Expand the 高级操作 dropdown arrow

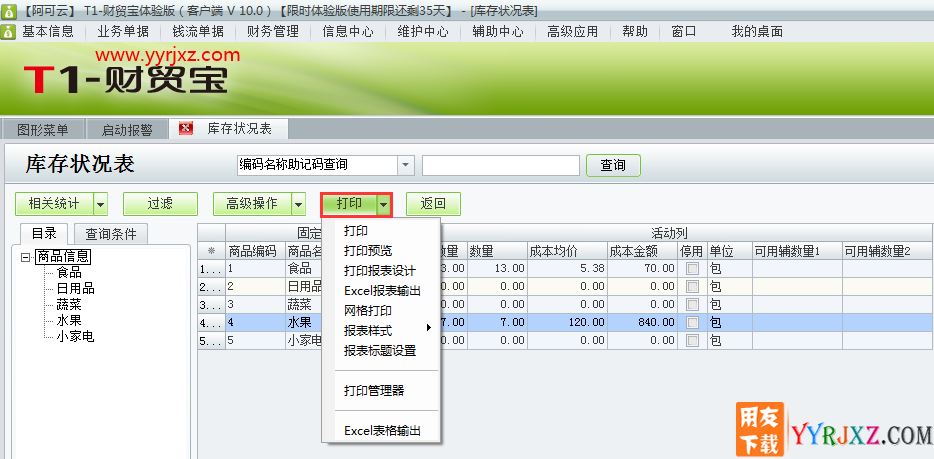click(298, 204)
